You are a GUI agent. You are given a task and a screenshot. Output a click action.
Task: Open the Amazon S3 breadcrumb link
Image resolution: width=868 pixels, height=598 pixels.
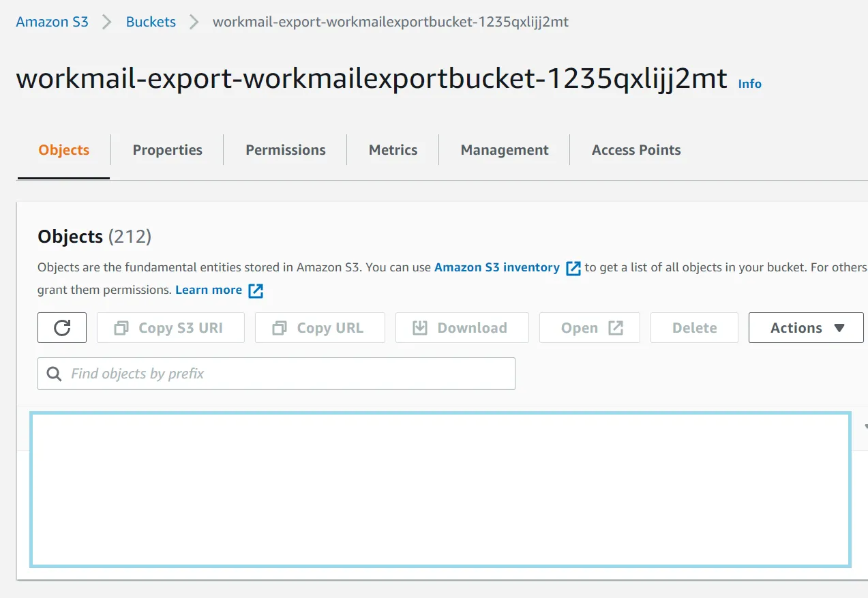point(52,22)
